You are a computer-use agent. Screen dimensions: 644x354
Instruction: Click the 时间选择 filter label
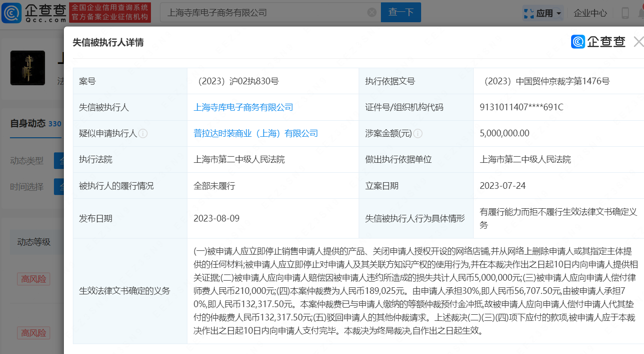click(26, 186)
